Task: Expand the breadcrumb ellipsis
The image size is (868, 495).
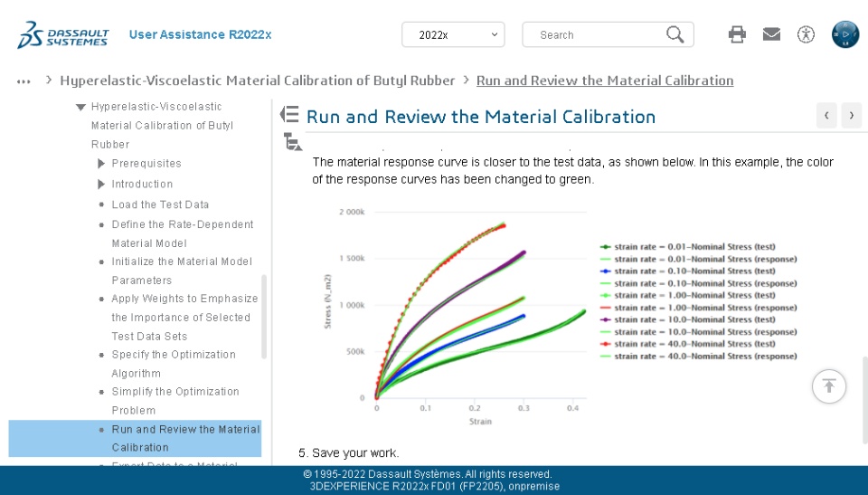Action: point(24,81)
